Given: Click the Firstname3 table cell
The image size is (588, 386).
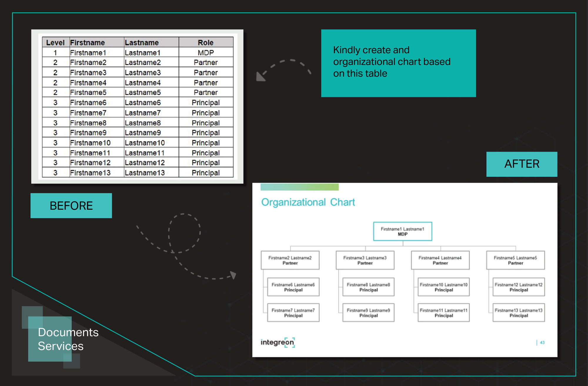Looking at the screenshot, I should click(x=97, y=72).
